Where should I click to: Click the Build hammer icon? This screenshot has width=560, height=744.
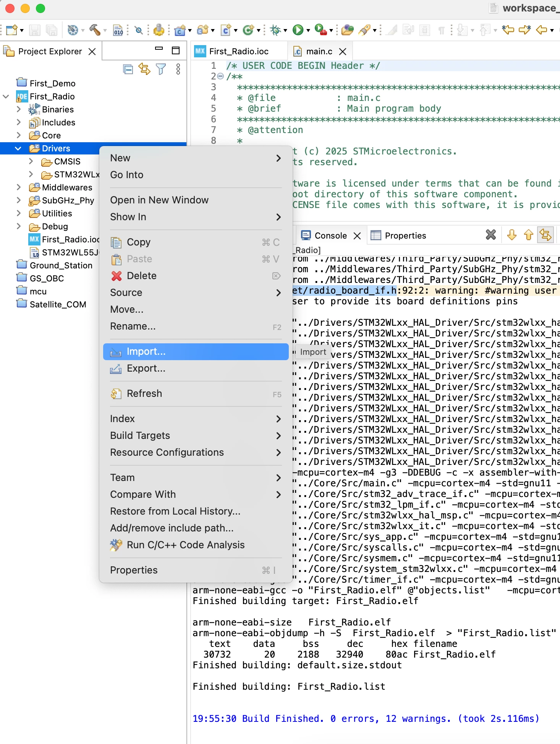click(94, 30)
